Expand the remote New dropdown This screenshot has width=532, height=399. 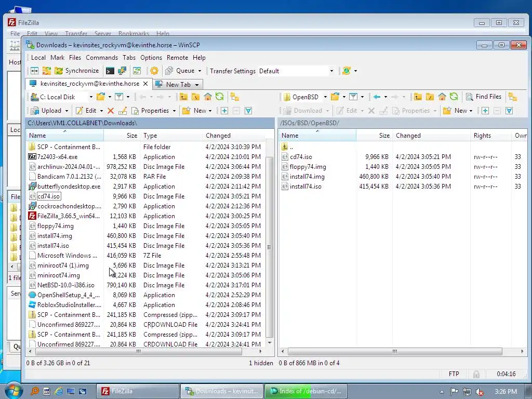tap(471, 111)
